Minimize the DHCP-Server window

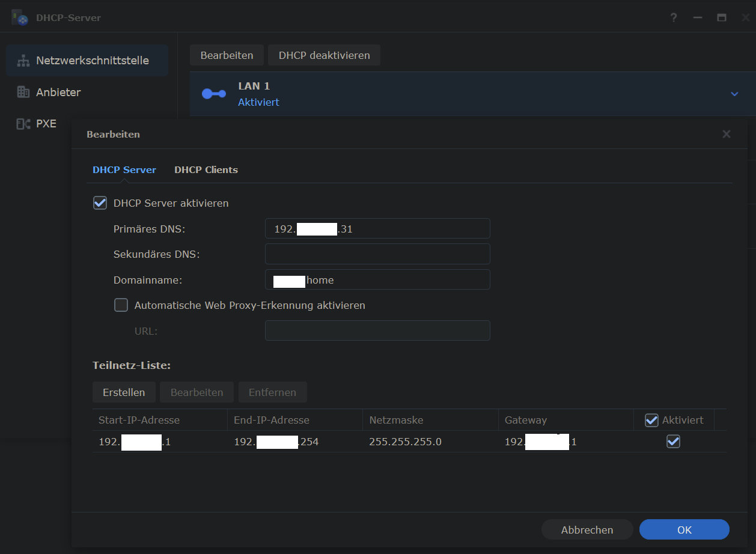698,18
